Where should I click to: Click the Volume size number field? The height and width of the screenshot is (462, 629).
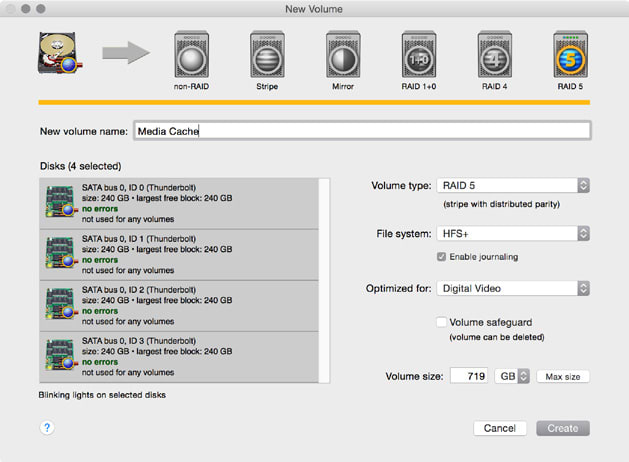[468, 377]
